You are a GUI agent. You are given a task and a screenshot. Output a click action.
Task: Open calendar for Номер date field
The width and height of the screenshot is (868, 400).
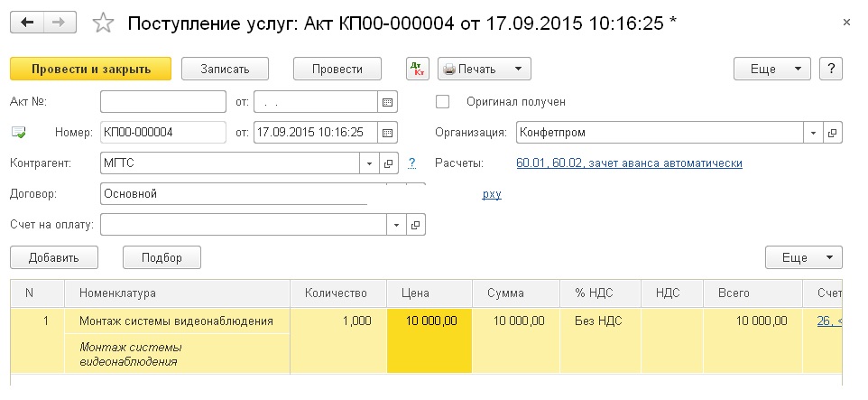[x=387, y=133]
